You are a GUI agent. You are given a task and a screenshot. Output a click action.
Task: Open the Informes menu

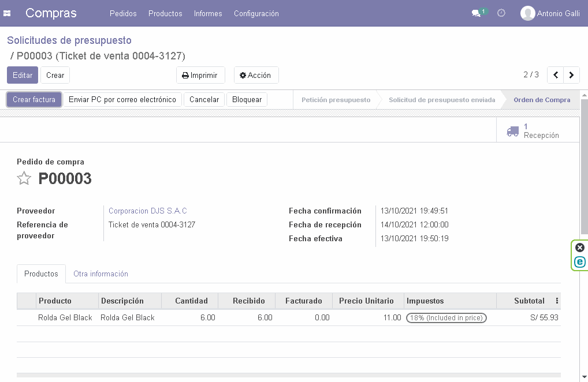click(208, 13)
